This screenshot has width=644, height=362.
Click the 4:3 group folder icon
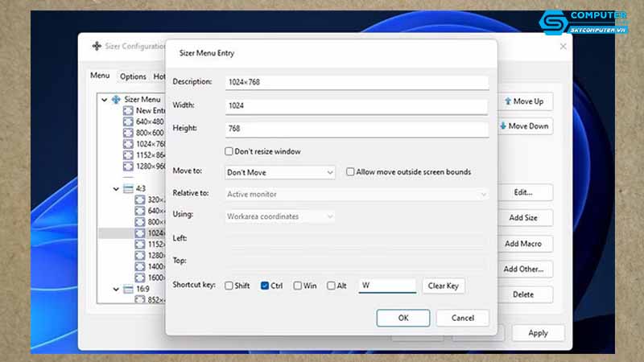(x=129, y=189)
